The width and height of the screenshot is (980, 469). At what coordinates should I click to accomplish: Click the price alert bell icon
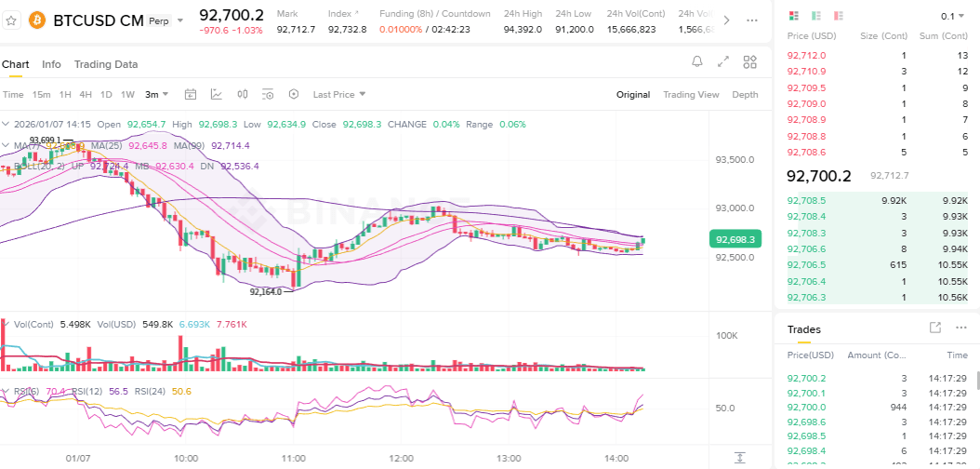click(696, 61)
